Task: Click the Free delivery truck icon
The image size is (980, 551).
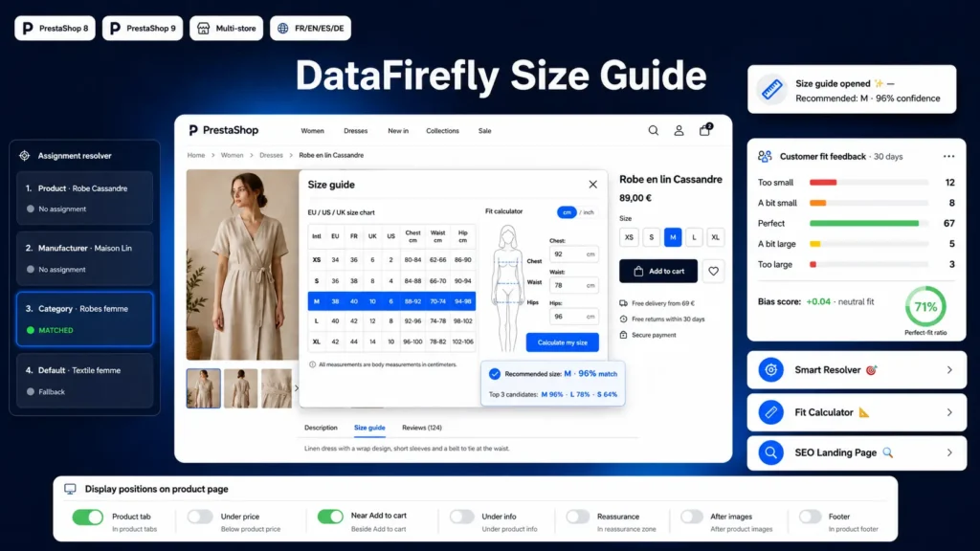Action: coord(623,303)
